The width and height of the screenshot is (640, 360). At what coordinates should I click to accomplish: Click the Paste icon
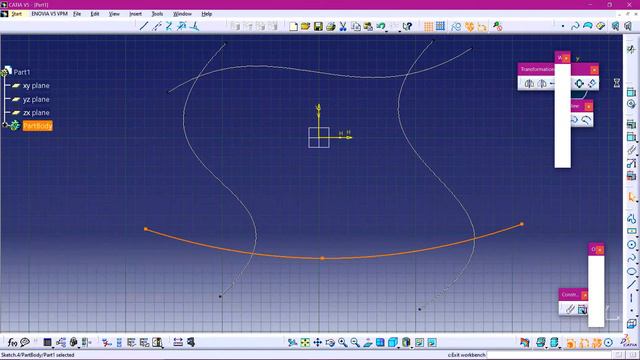(x=368, y=27)
